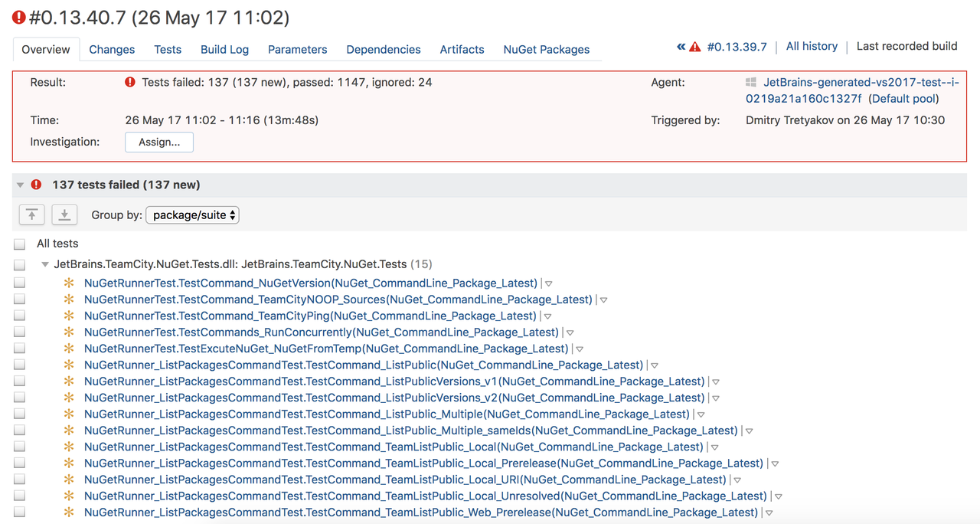Open dropdown arrow after TestCommands_RunConcurrently
Viewport: 980px width, 524px height.
pos(570,333)
